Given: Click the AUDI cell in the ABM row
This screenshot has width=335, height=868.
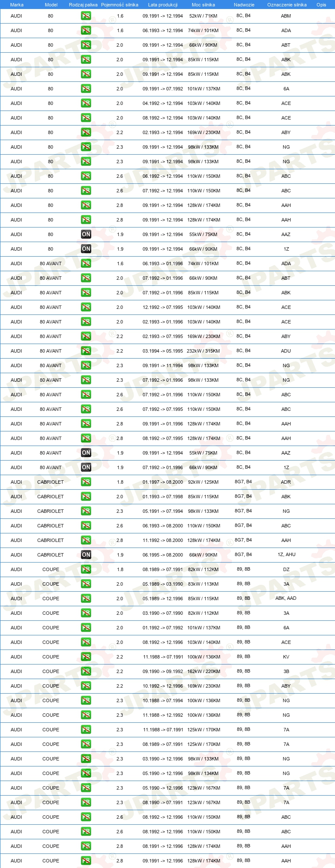Looking at the screenshot, I should [x=16, y=16].
